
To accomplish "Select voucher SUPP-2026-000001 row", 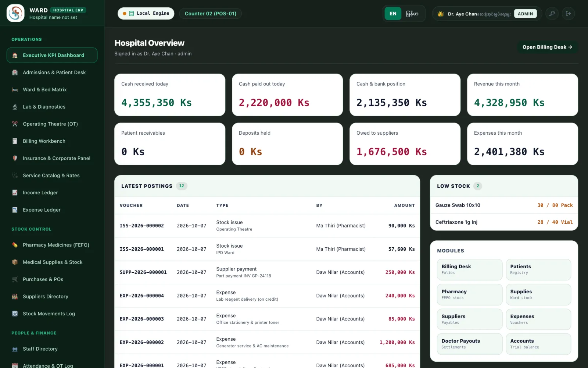I will [267, 272].
